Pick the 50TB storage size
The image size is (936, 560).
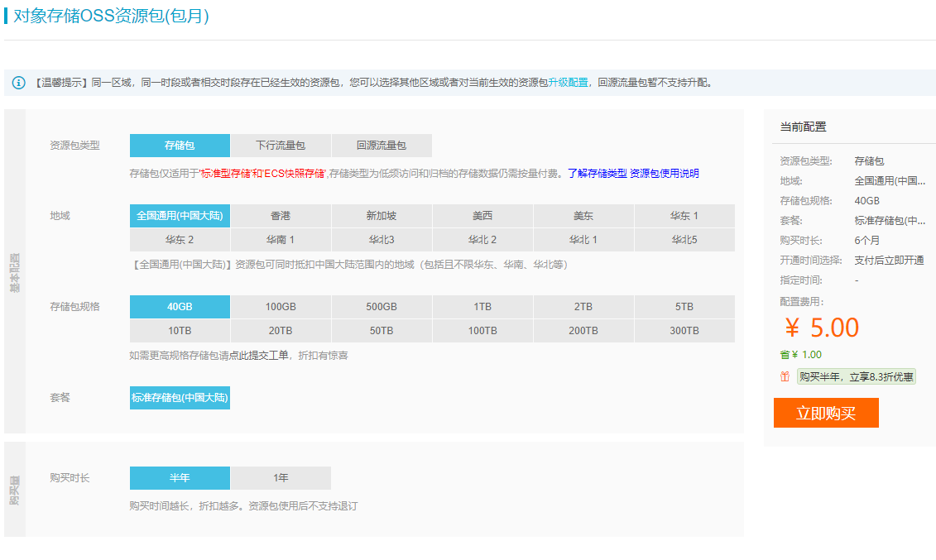(x=382, y=331)
